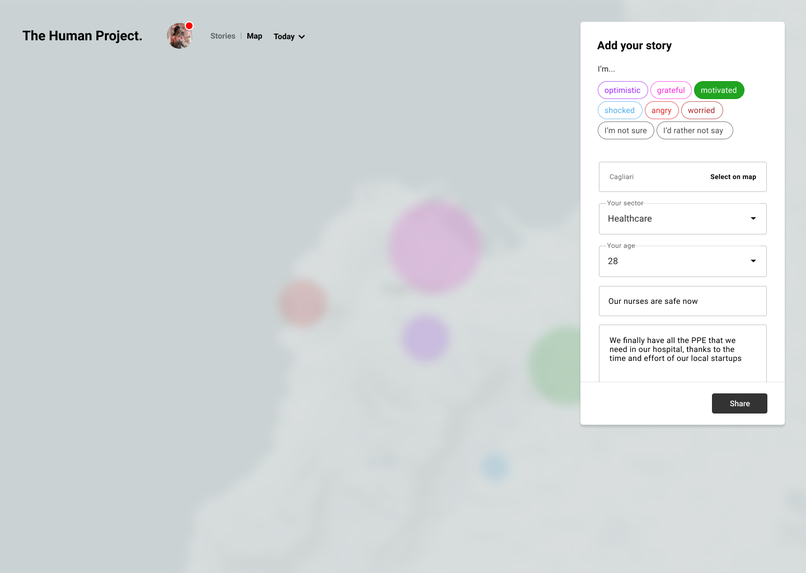
Task: Click Select on map link
Action: point(733,177)
